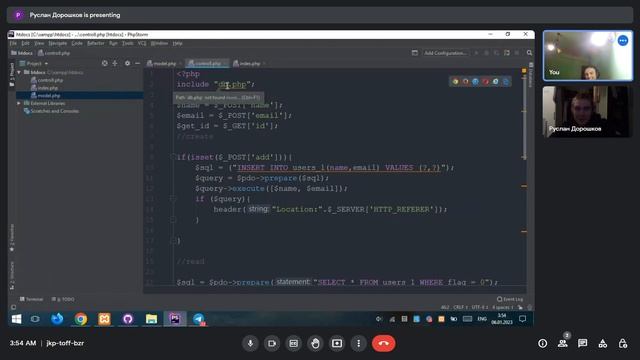Viewport: 640px width, 360px height.
Task: Collapse the if(isset) code block fold marker
Action: [x=173, y=157]
